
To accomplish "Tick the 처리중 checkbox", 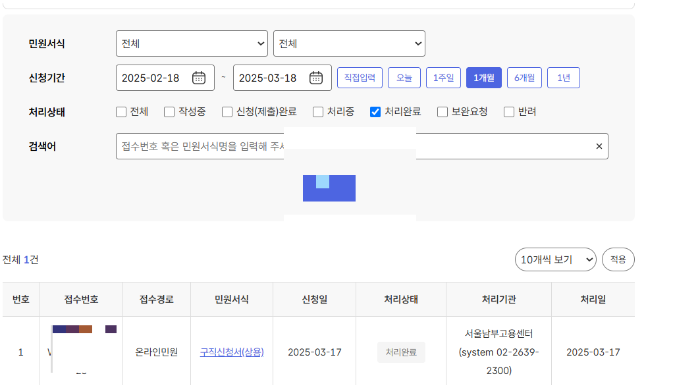I will [x=318, y=112].
